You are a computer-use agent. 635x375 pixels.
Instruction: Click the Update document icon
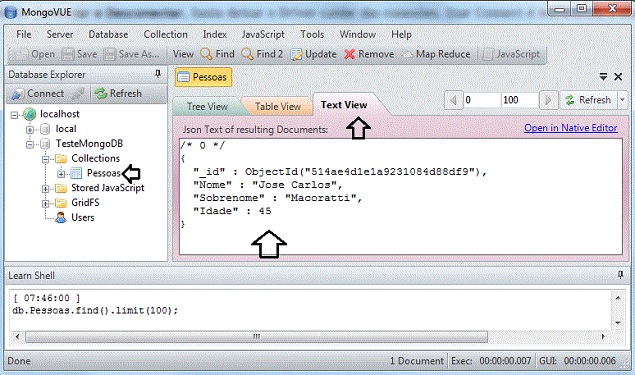(296, 54)
